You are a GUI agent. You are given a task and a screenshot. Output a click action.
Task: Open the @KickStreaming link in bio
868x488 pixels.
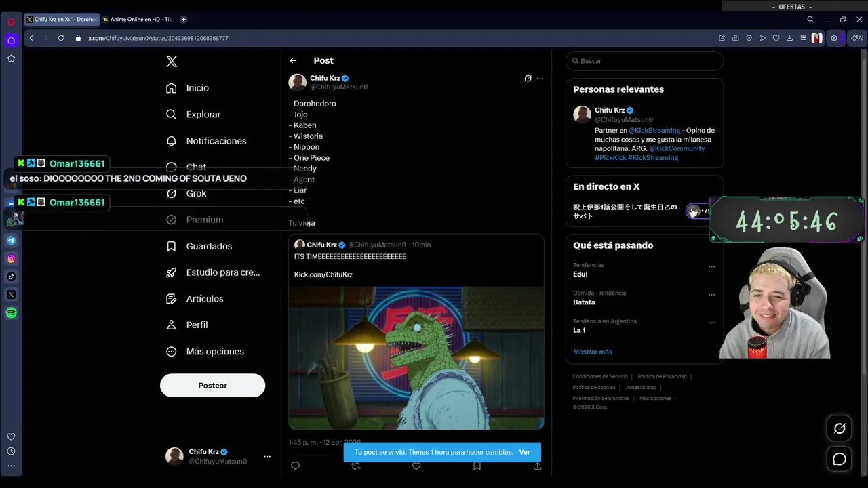coord(654,130)
